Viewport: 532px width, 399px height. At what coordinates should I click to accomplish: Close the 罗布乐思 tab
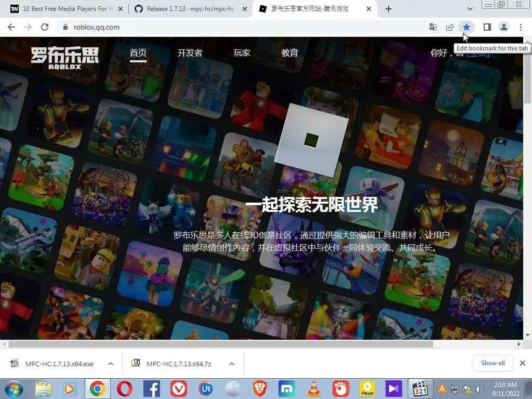(x=369, y=9)
